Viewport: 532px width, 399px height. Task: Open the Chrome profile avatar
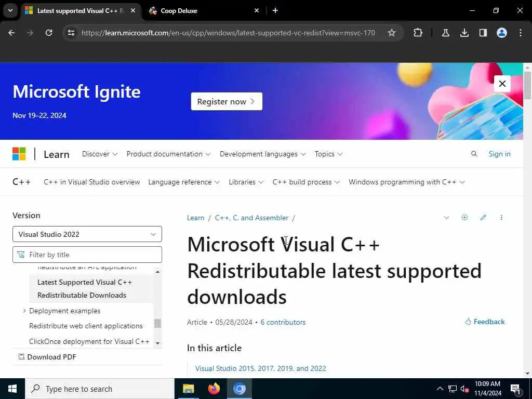click(x=501, y=33)
